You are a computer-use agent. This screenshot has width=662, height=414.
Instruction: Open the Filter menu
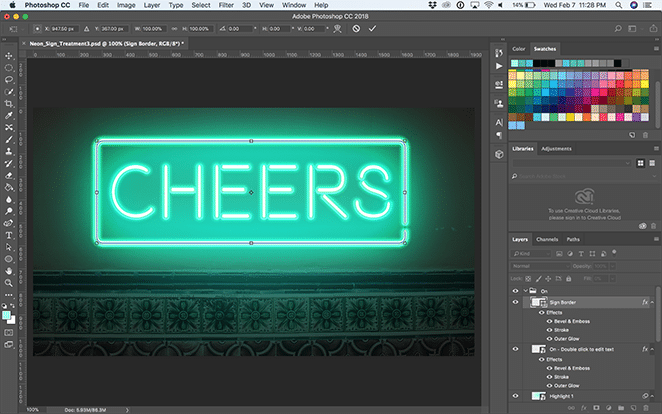click(225, 5)
